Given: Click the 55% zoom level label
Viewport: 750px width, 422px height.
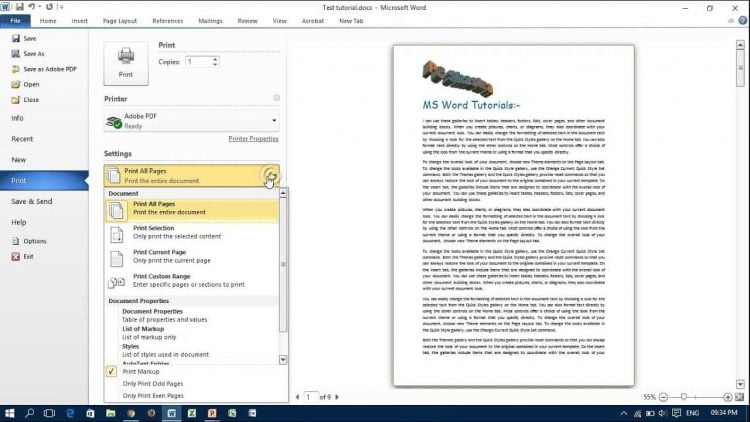Looking at the screenshot, I should point(649,397).
